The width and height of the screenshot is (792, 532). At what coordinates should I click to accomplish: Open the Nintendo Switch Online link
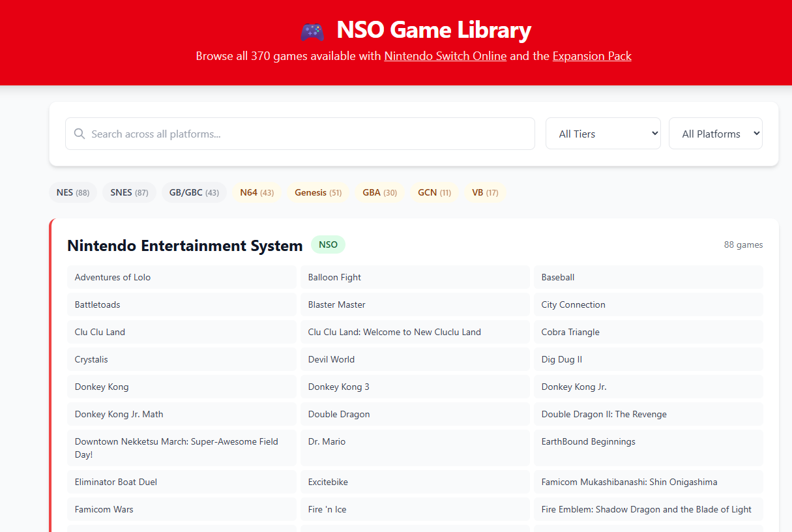pos(445,56)
